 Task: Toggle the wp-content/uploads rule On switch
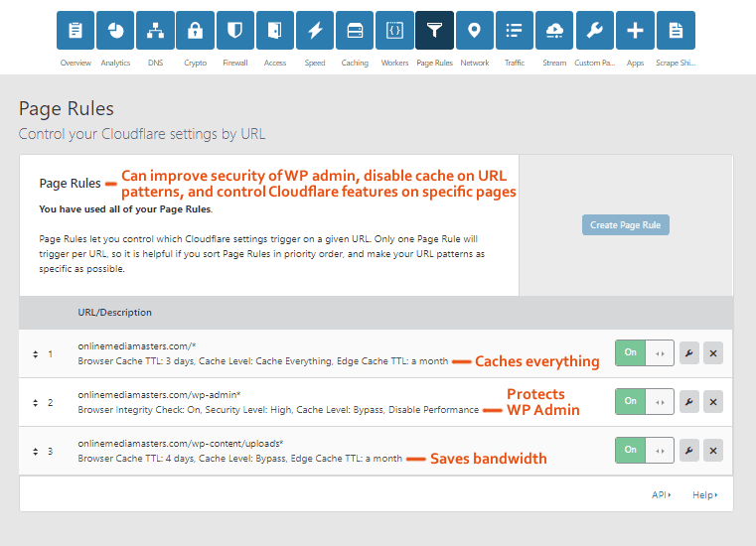click(x=644, y=450)
